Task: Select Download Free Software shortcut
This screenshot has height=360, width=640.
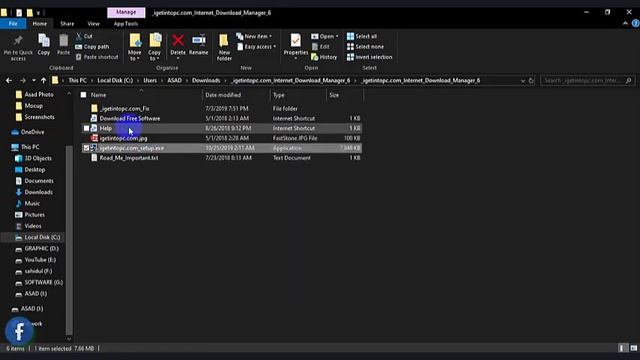Action: tap(130, 118)
